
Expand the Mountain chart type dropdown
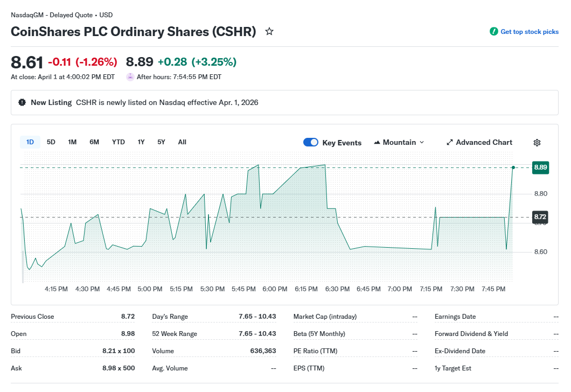(421, 143)
